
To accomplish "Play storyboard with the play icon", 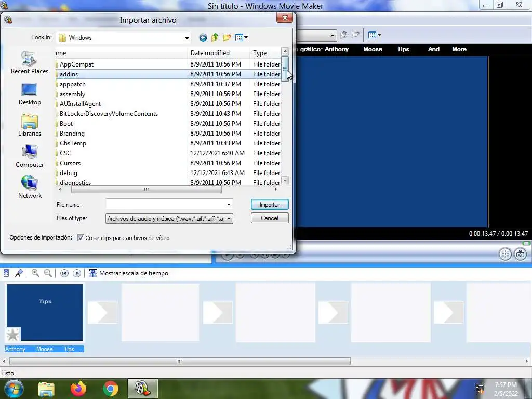I will pyautogui.click(x=77, y=273).
